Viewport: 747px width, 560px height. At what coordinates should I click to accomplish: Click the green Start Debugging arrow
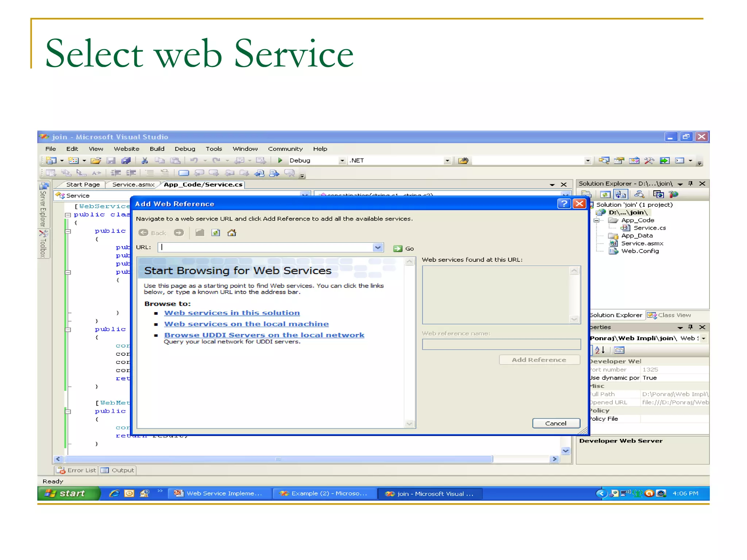pos(280,160)
